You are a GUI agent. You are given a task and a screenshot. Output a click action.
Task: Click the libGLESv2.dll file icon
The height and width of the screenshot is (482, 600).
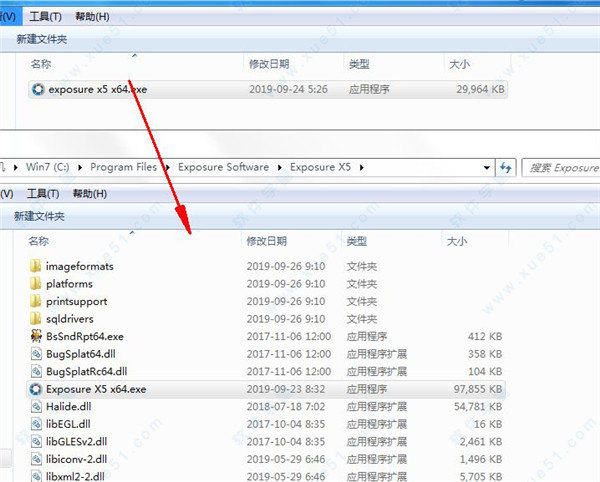(x=36, y=442)
